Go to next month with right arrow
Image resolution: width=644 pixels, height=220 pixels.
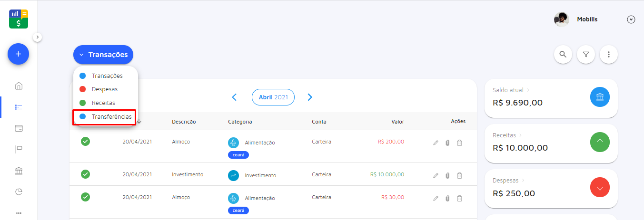310,97
